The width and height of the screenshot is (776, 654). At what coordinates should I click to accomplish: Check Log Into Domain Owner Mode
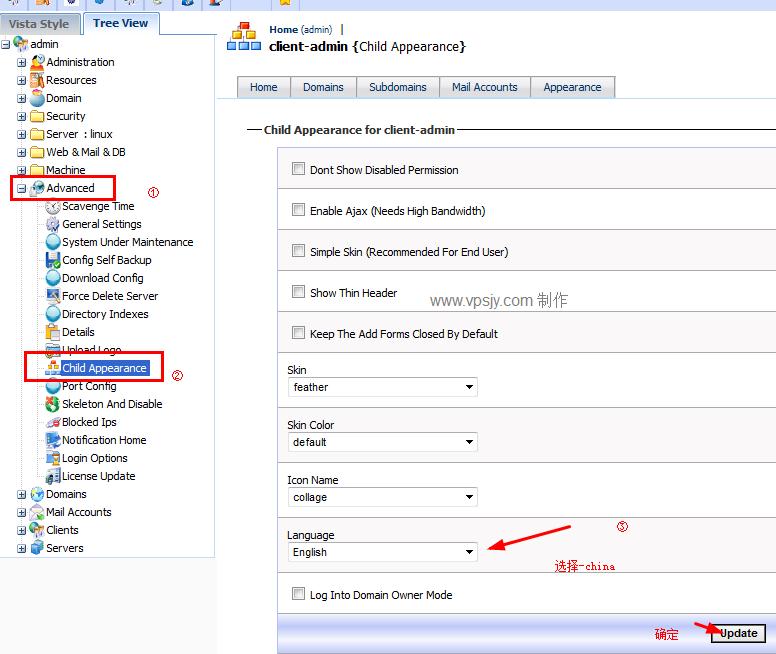pyautogui.click(x=298, y=594)
